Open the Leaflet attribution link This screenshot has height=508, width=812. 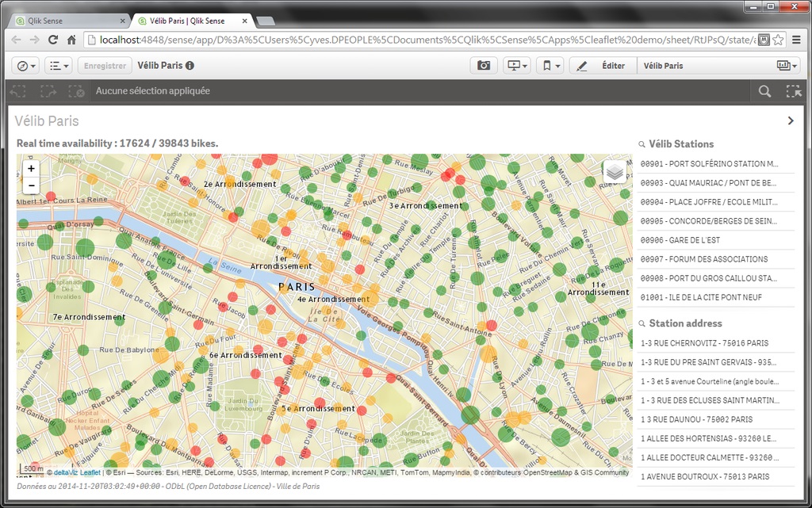[x=90, y=472]
